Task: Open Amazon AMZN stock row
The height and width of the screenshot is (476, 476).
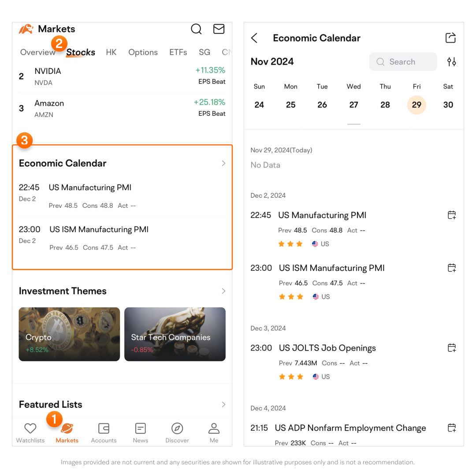Action: point(122,108)
